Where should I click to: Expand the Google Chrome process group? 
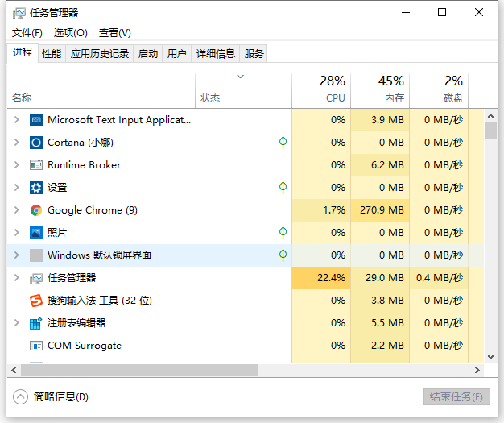coord(17,210)
